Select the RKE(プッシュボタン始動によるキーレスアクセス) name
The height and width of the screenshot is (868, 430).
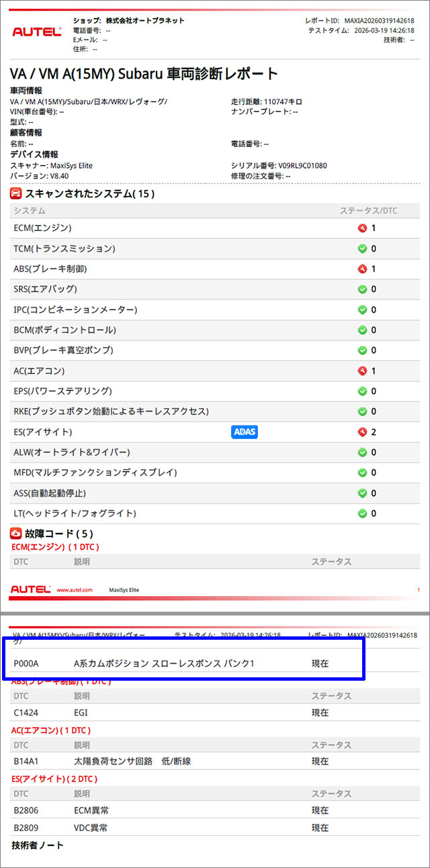click(x=112, y=412)
